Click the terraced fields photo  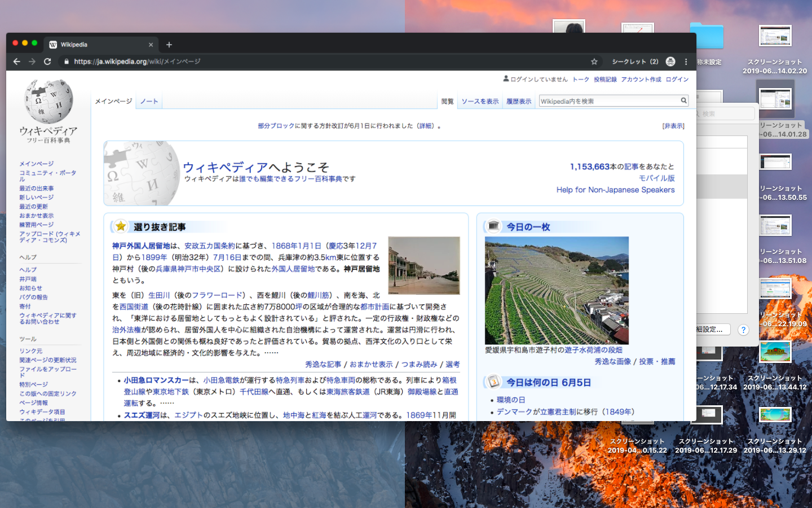point(557,291)
